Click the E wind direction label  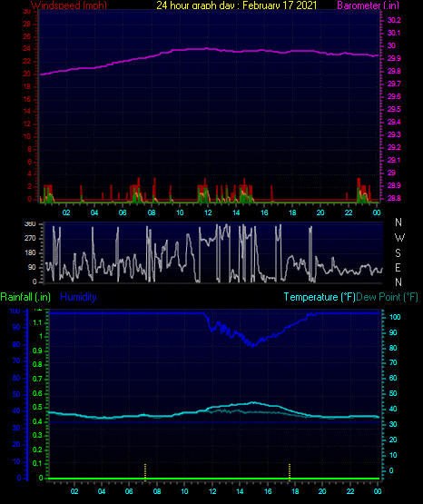[x=398, y=267]
